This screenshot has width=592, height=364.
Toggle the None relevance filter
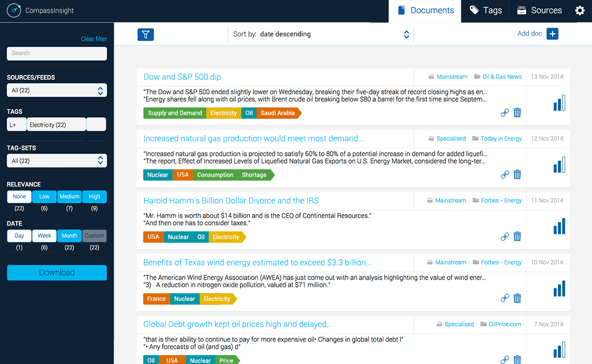19,197
